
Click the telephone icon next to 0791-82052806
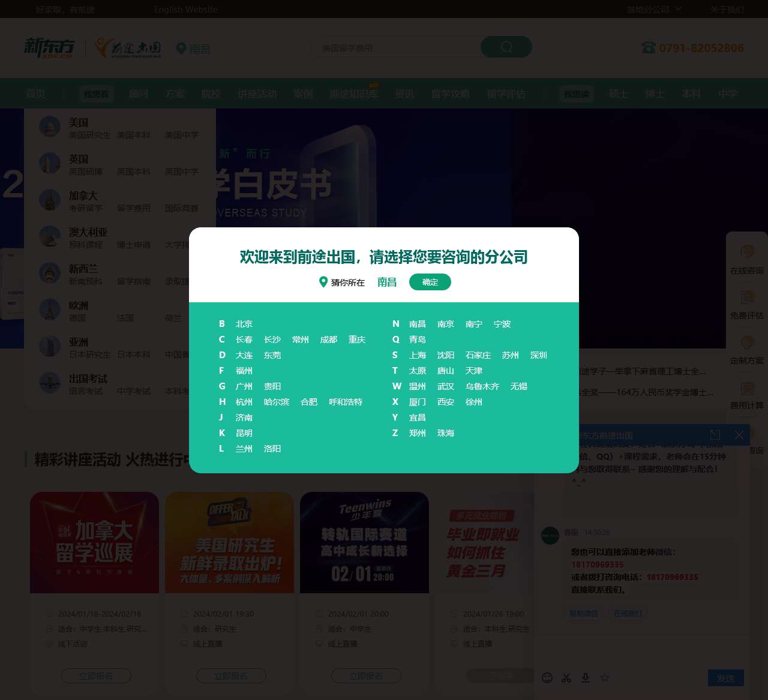click(x=649, y=47)
